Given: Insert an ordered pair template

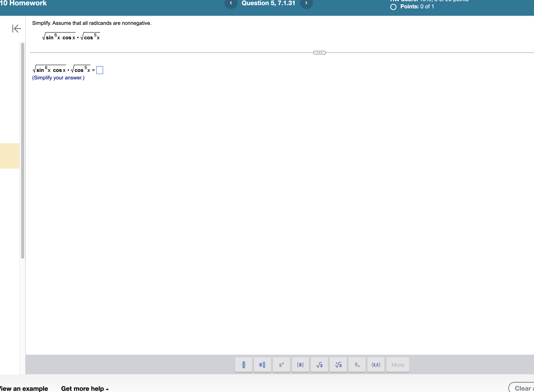Looking at the screenshot, I should click(x=376, y=365).
